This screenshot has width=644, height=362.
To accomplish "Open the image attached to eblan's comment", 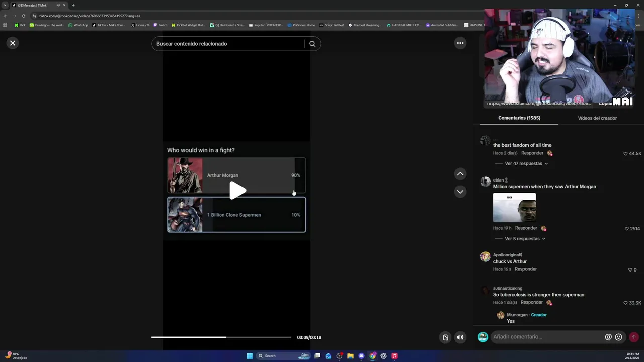I will click(x=514, y=207).
